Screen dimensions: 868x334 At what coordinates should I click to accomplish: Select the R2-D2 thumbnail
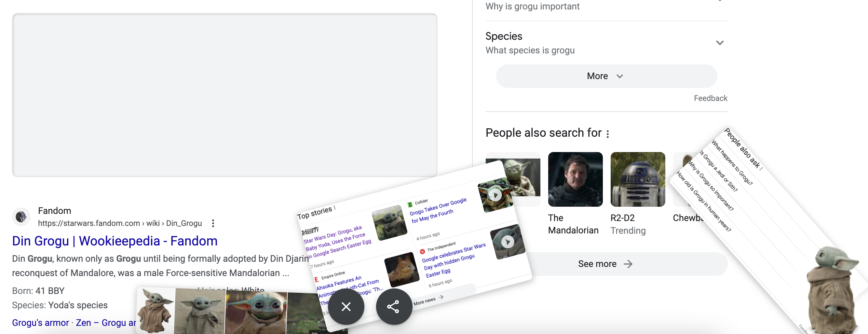(638, 179)
